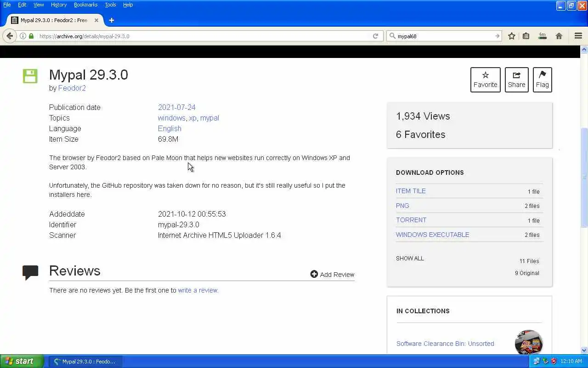588x368 pixels.
Task: Click the first system tray icon
Action: pyautogui.click(x=537, y=362)
